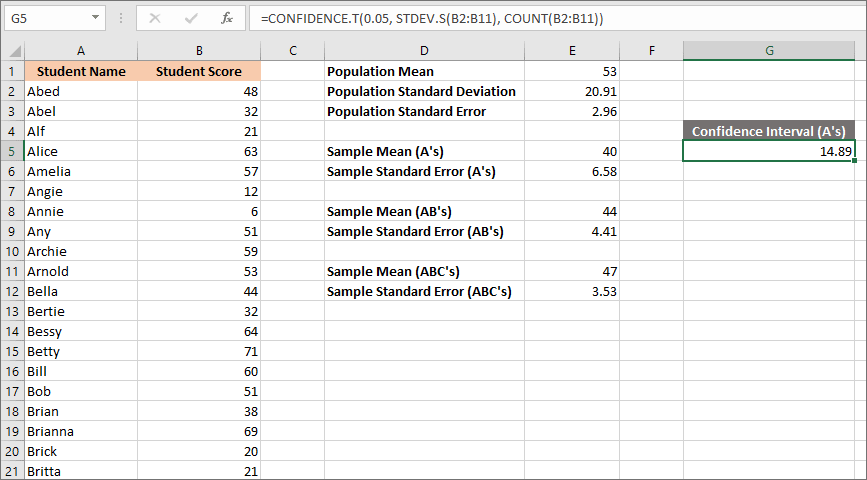Viewport: 867px width, 480px height.
Task: Expand the Name Box dropdown arrow
Action: pos(94,19)
